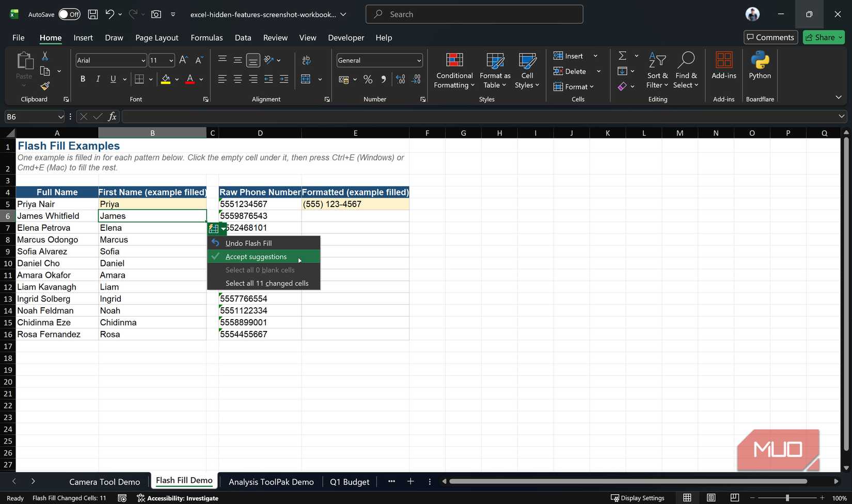Click the Comma Style icon

383,79
